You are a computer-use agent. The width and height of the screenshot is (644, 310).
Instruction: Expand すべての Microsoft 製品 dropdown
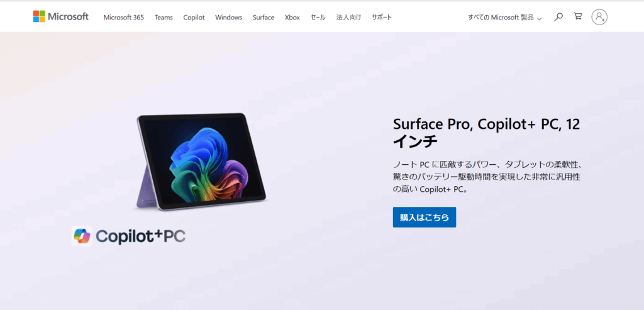(505, 17)
